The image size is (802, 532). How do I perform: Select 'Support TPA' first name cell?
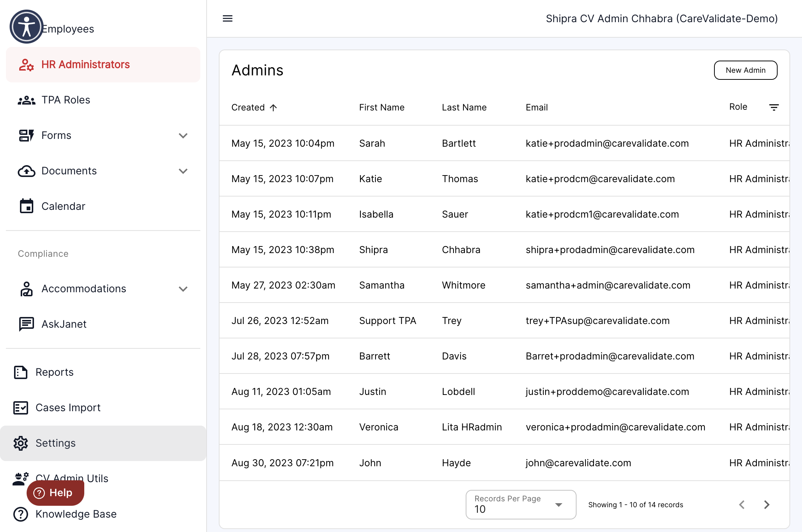point(388,321)
